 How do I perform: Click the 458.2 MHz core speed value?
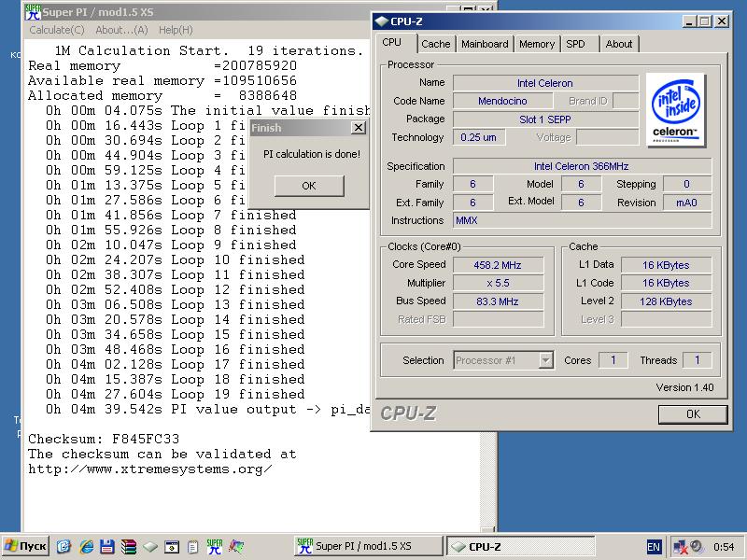pos(498,265)
